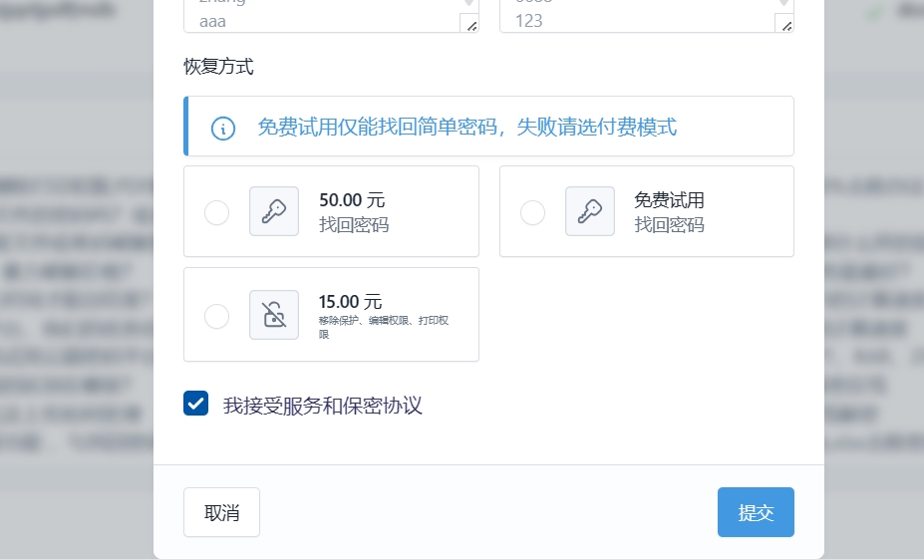The image size is (924, 560).
Task: Click the key icon on the 50.00 元 option
Action: point(274,211)
